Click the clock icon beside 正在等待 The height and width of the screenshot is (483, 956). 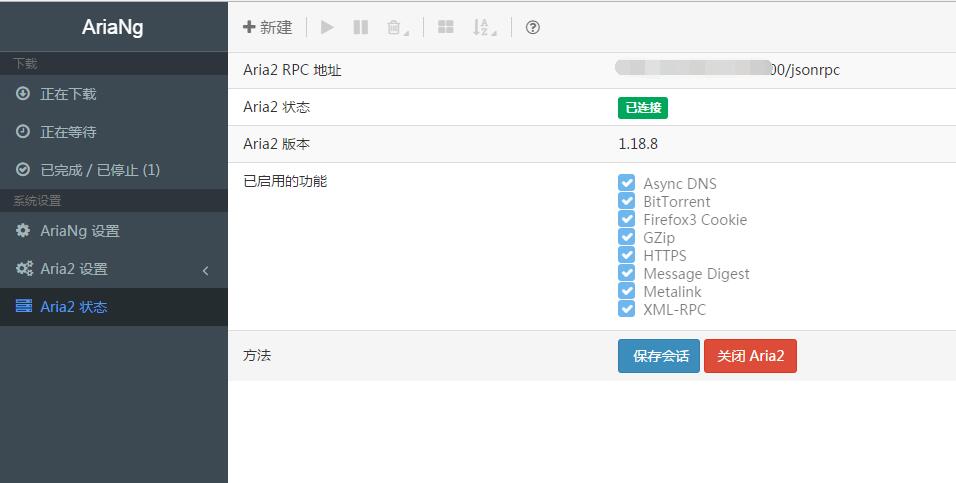(23, 131)
